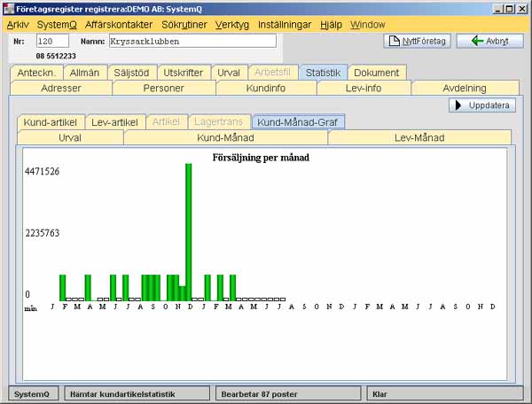Open the Kundinfo tab

(x=266, y=88)
